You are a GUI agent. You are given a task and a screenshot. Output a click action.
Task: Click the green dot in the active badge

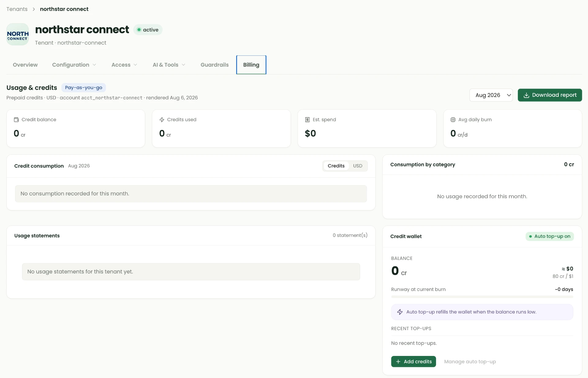click(139, 30)
